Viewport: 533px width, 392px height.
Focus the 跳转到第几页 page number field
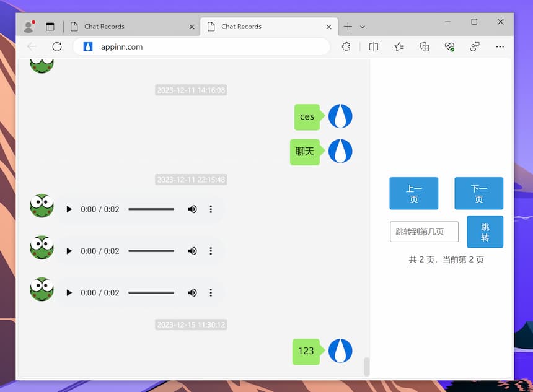(424, 232)
